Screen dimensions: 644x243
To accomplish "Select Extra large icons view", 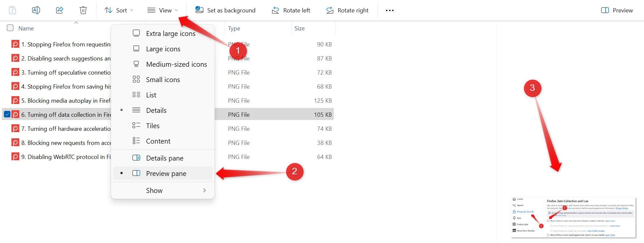I will tap(170, 34).
